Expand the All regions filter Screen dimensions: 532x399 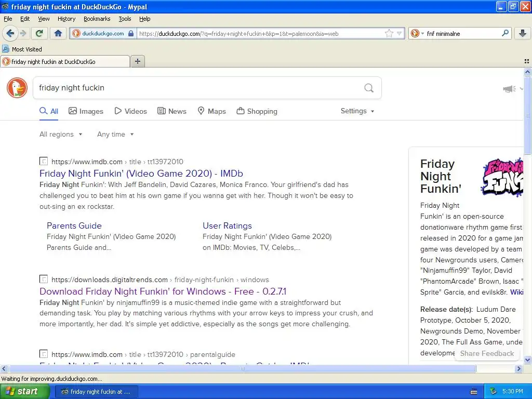(x=61, y=135)
